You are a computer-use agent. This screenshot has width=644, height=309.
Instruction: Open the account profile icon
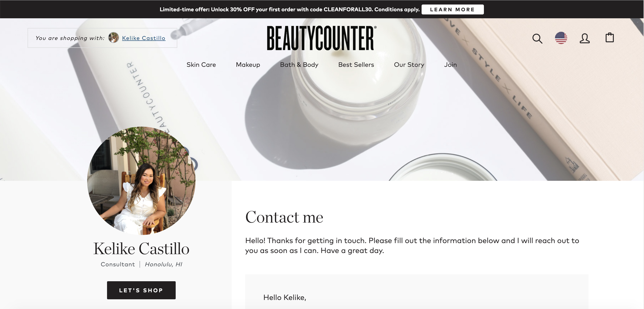coord(584,38)
